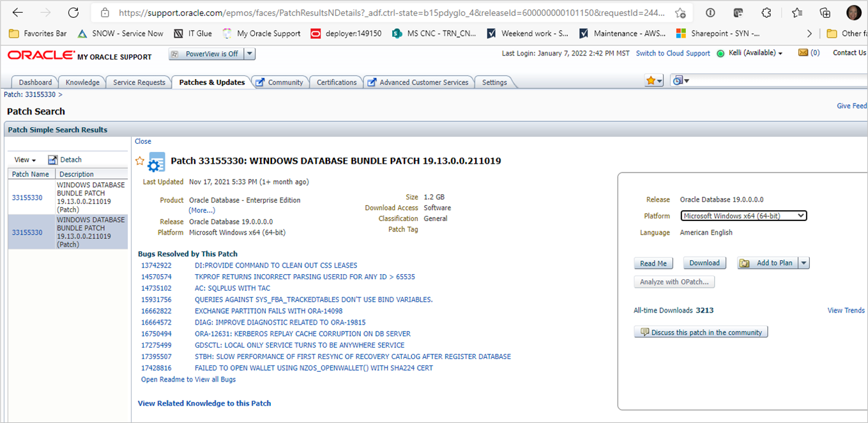Click the Oracle logo

click(x=40, y=56)
